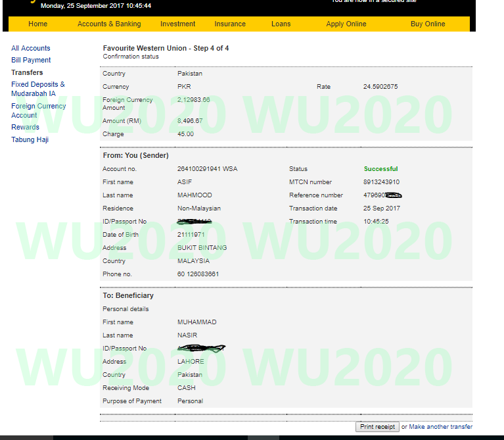Open the Loans menu
Viewport: 504px width, 440px height.
[x=281, y=24]
